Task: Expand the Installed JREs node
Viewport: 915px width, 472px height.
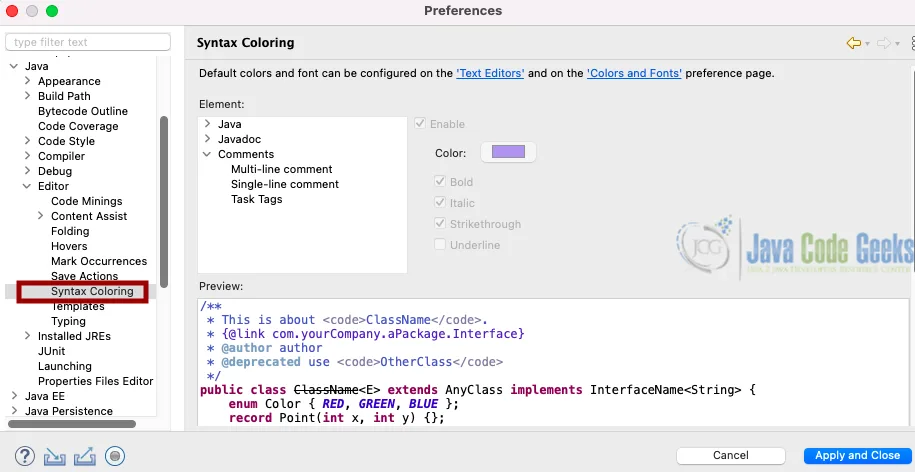Action: (x=27, y=335)
